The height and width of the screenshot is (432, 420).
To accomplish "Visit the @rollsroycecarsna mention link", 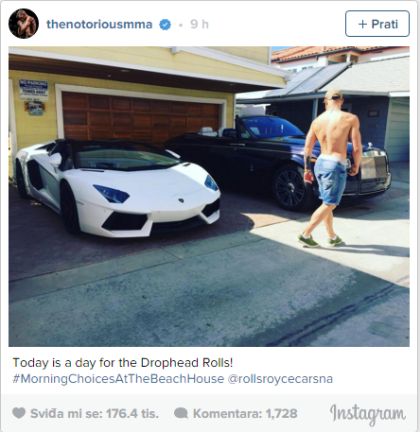I will click(x=280, y=379).
